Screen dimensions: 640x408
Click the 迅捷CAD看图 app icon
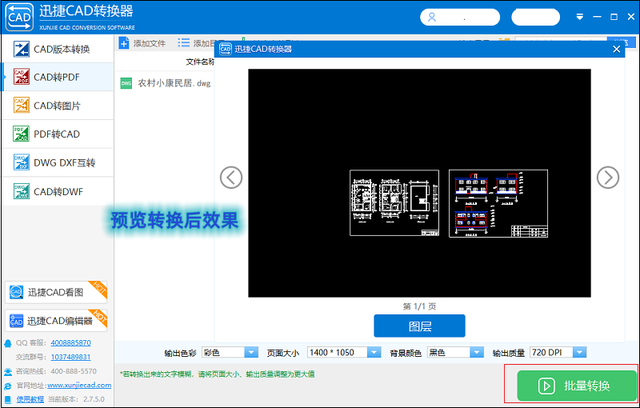(x=16, y=292)
